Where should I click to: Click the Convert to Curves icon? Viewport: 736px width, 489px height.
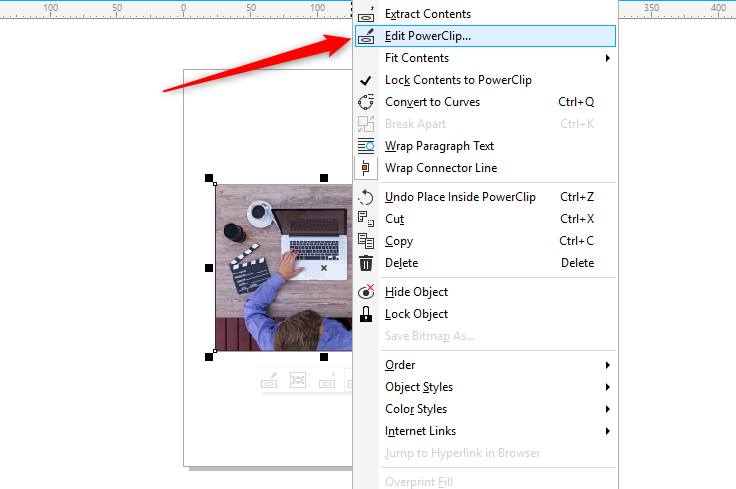(366, 102)
